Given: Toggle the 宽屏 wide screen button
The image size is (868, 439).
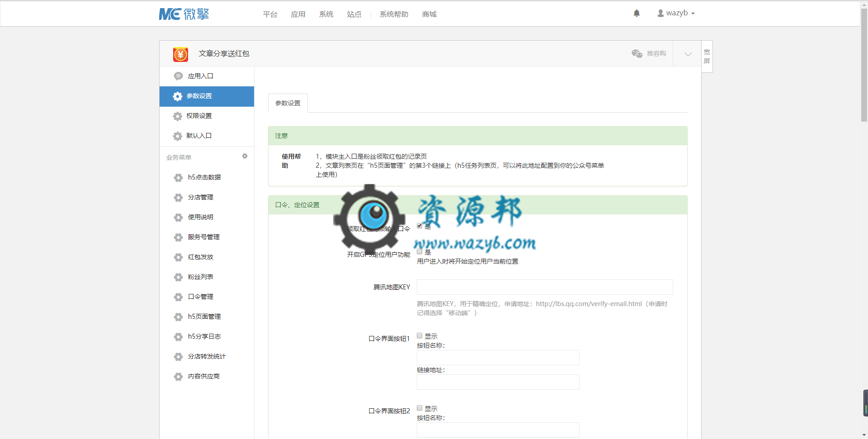Looking at the screenshot, I should (707, 57).
